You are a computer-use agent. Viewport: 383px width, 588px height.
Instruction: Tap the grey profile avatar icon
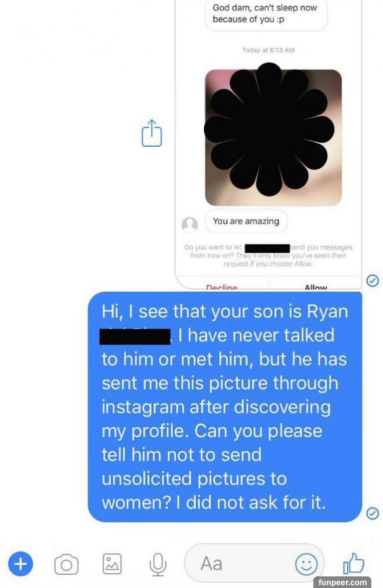190,224
